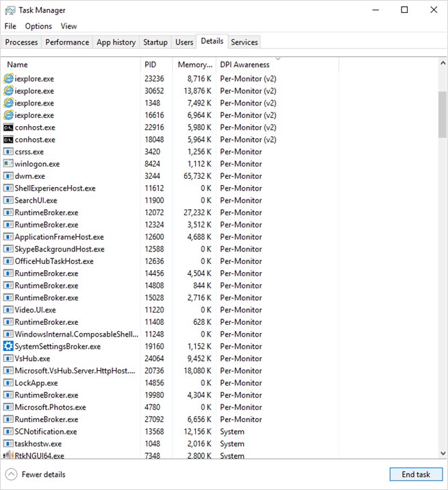Click the PID 3420 cell
The width and height of the screenshot is (448, 490).
click(x=152, y=152)
